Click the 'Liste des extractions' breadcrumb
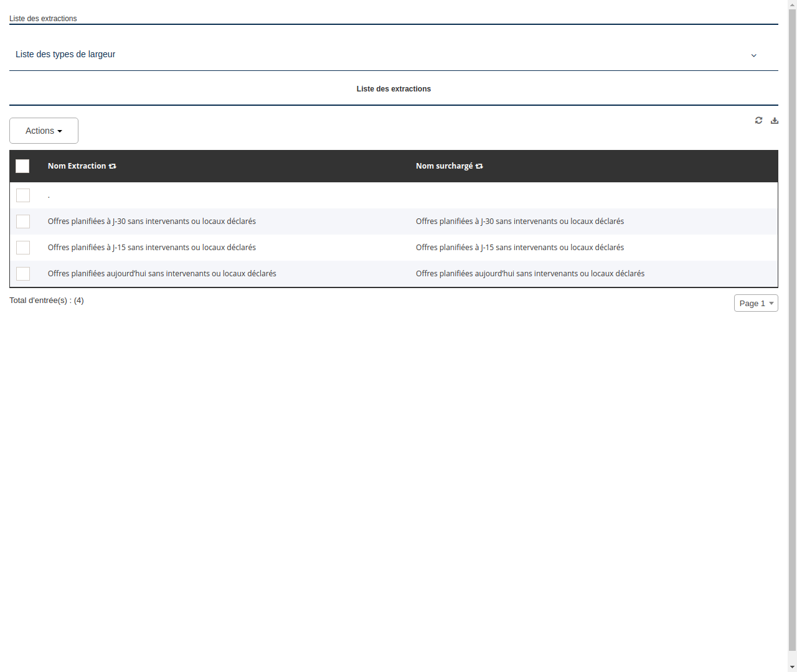 (x=43, y=19)
